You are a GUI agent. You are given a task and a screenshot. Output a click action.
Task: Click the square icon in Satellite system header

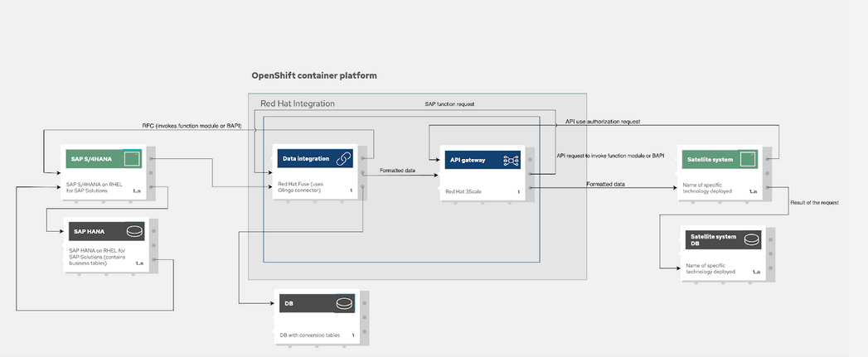point(748,159)
